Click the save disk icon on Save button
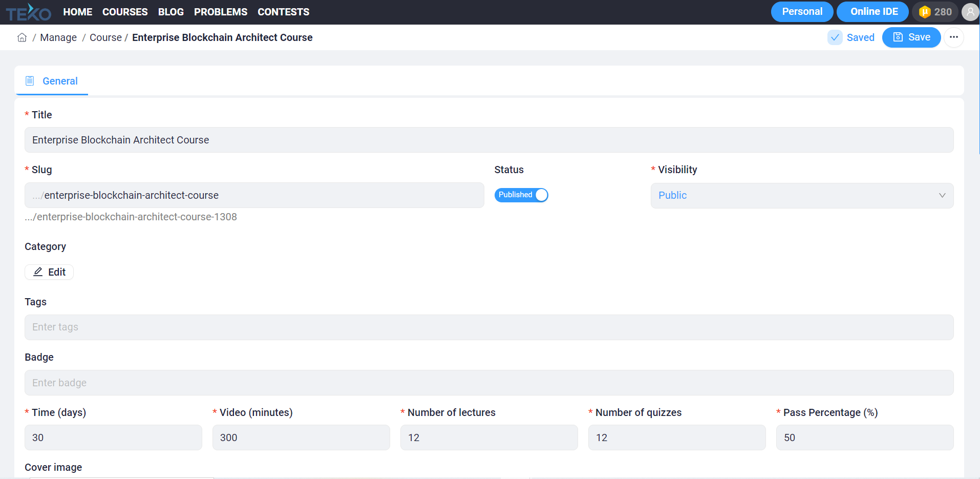 (x=897, y=37)
